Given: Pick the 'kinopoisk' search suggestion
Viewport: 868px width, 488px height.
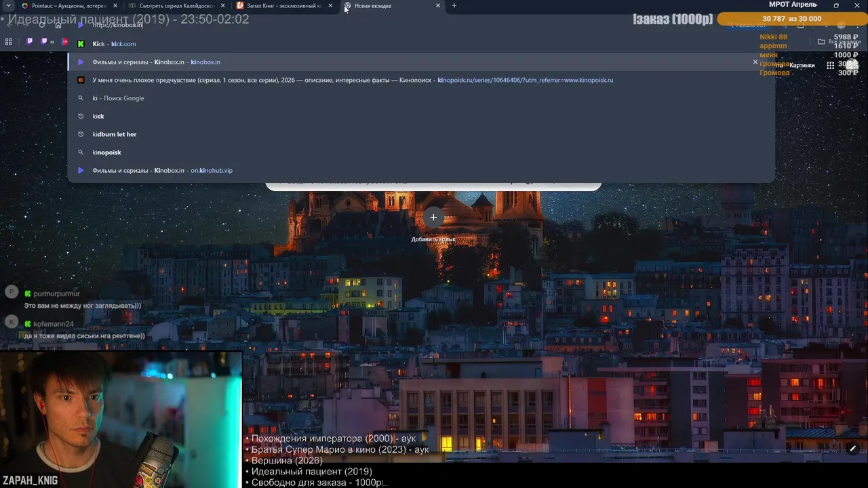Looking at the screenshot, I should [420, 152].
